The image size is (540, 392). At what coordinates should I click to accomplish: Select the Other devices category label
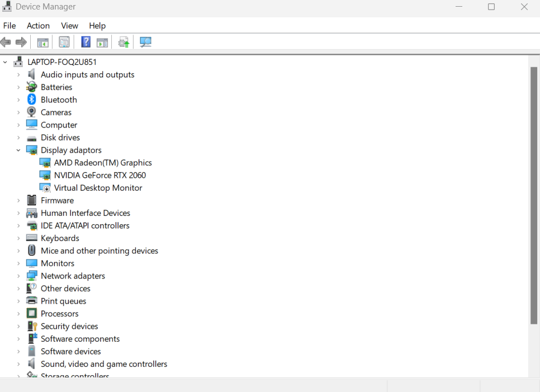pos(65,289)
